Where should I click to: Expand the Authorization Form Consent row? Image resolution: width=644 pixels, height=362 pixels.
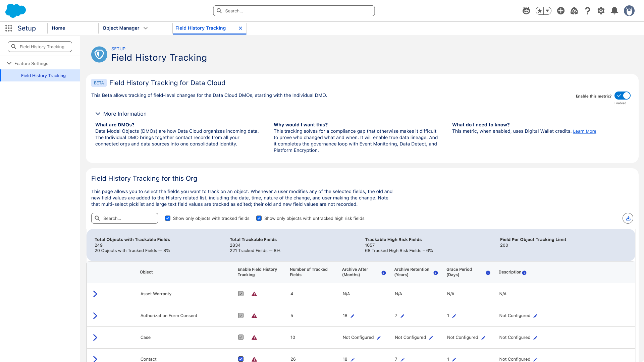(95, 316)
